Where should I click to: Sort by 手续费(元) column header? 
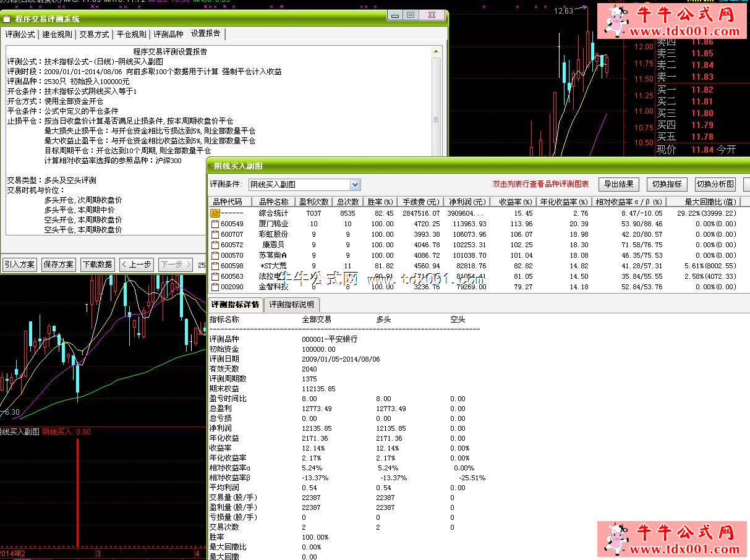pyautogui.click(x=421, y=202)
